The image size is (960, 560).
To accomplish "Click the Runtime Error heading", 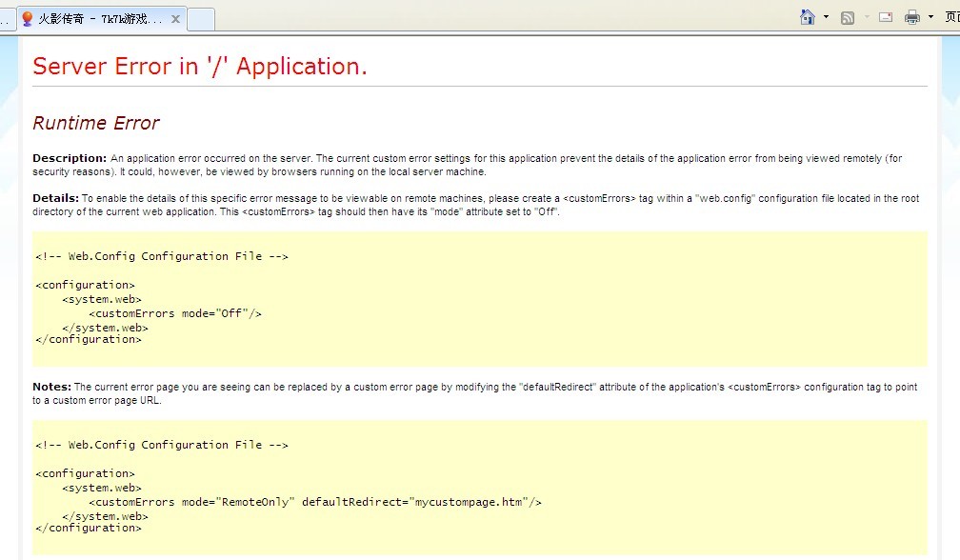I will (96, 123).
